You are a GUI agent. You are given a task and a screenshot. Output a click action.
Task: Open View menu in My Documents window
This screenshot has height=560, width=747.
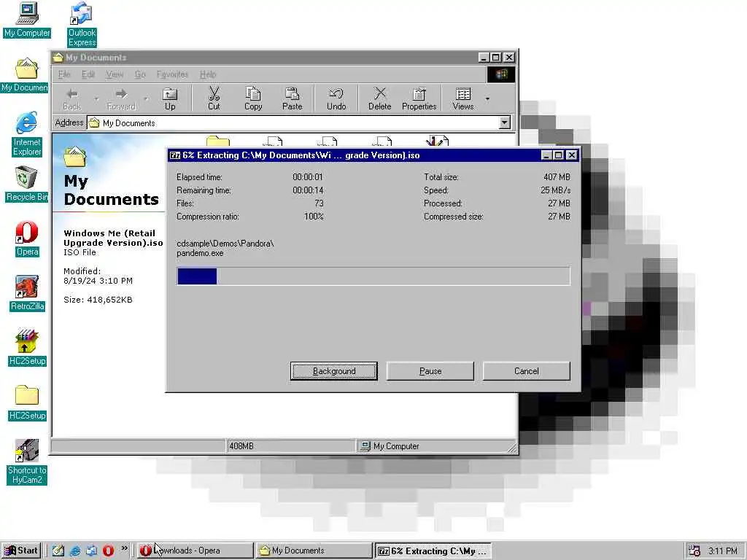(115, 74)
